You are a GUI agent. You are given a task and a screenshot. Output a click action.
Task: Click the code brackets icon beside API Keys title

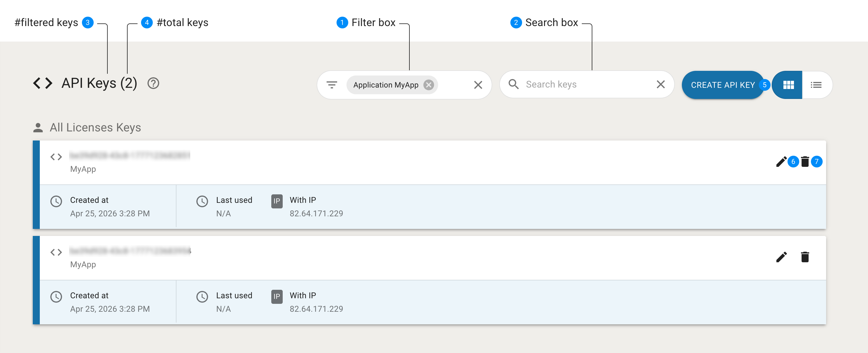[43, 83]
